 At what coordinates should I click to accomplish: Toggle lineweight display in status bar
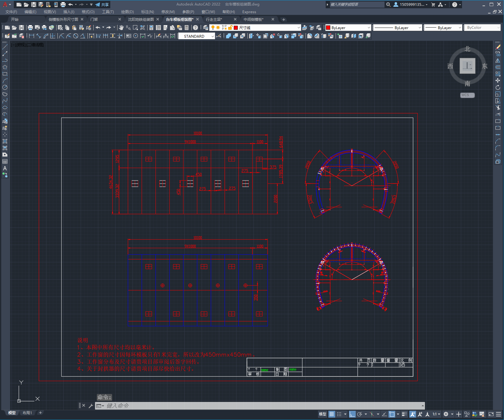pos(404,414)
